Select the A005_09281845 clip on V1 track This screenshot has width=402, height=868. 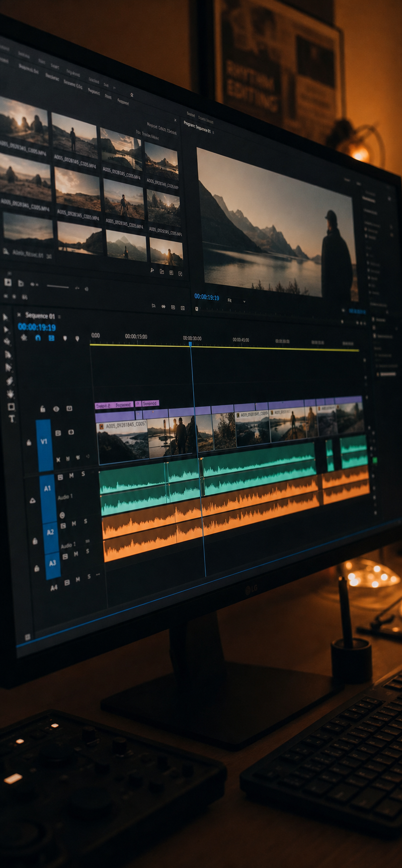(122, 441)
